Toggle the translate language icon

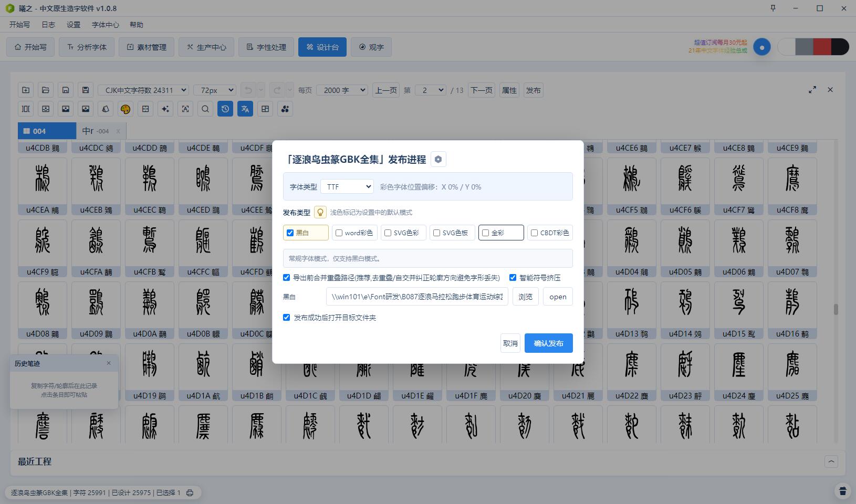click(x=245, y=109)
